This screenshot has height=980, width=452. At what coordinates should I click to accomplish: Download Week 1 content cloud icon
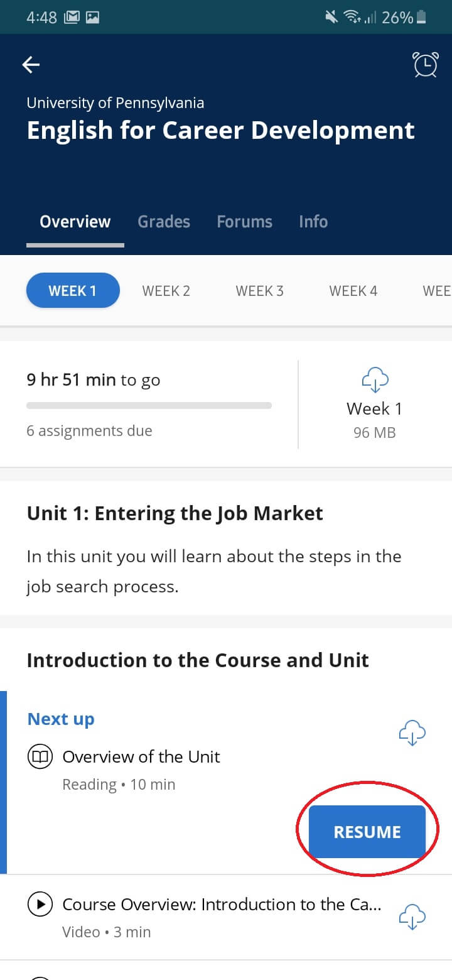pos(375,379)
